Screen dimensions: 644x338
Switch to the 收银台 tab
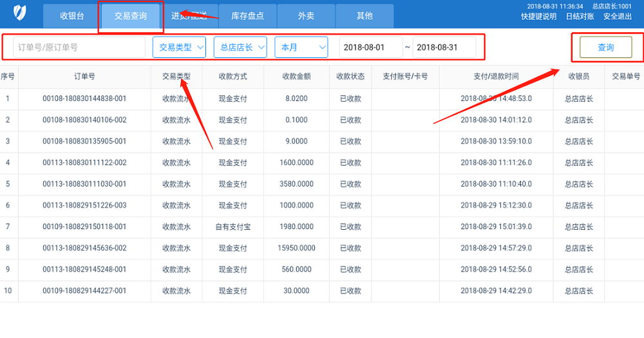click(x=71, y=16)
